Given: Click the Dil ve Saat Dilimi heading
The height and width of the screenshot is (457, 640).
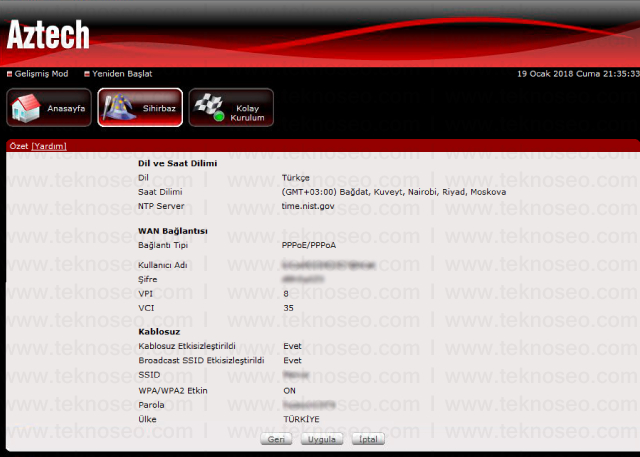Looking at the screenshot, I should (x=178, y=163).
